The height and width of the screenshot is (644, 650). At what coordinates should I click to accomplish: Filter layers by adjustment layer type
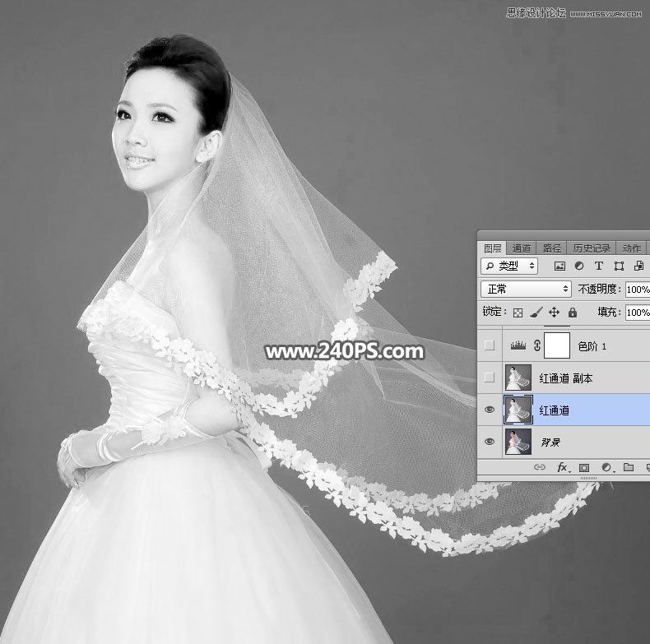(x=579, y=266)
